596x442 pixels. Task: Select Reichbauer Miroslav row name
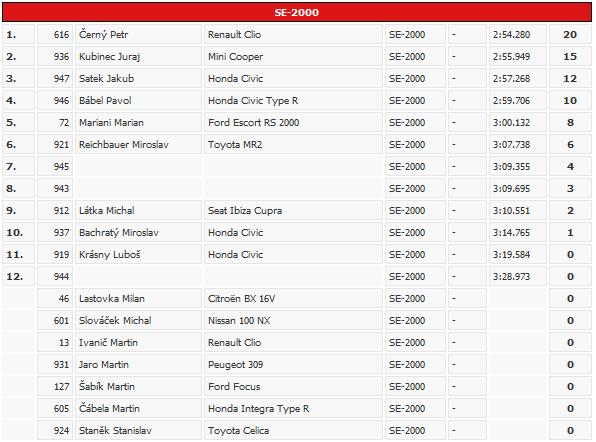click(x=124, y=145)
